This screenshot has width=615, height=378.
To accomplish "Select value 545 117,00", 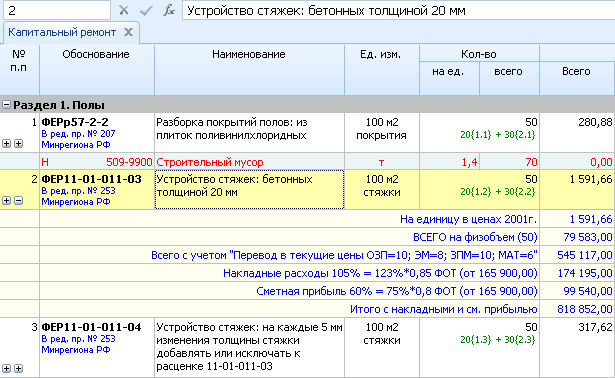I will pyautogui.click(x=585, y=255).
